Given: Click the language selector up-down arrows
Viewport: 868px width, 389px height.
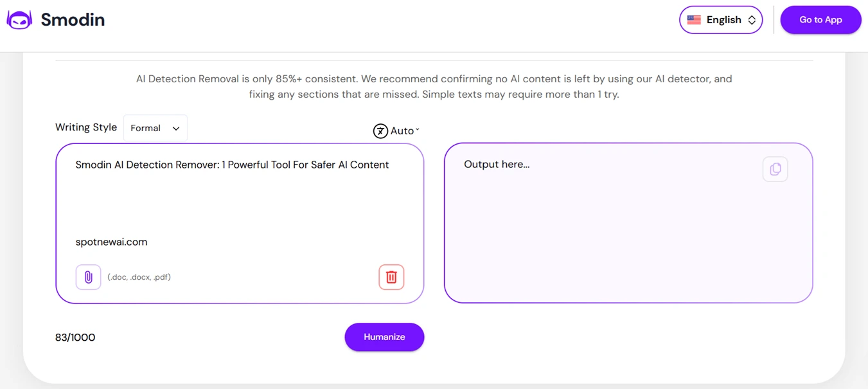Looking at the screenshot, I should pos(752,20).
